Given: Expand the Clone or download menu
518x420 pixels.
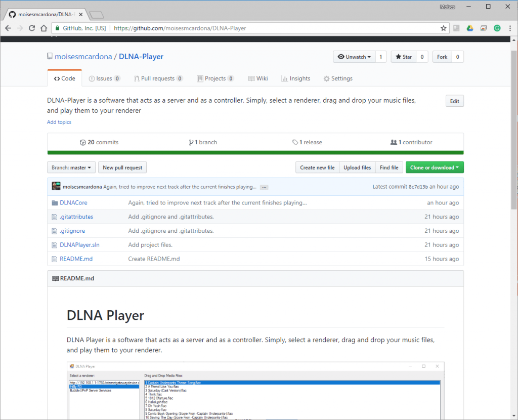Looking at the screenshot, I should [435, 167].
